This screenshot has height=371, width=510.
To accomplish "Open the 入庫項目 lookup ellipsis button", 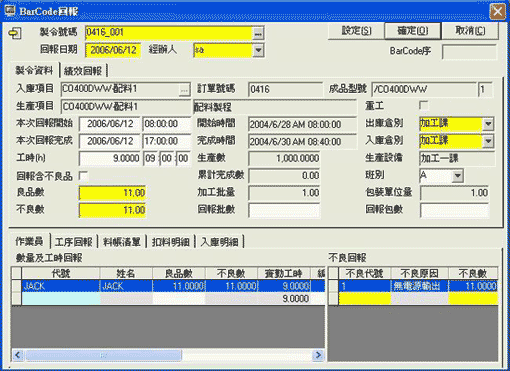I will pos(184,90).
